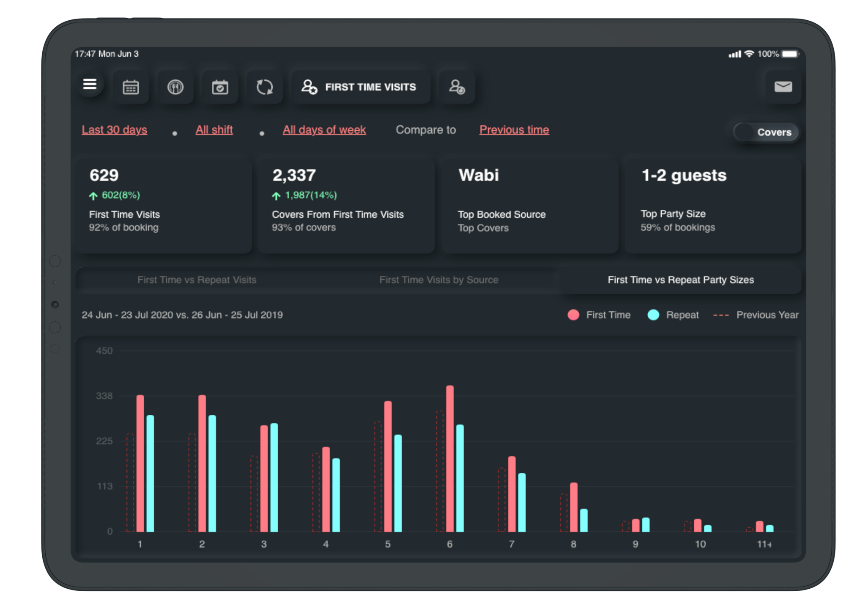Image resolution: width=868 pixels, height=609 pixels.
Task: Click the Top Covers label
Action: tap(483, 228)
